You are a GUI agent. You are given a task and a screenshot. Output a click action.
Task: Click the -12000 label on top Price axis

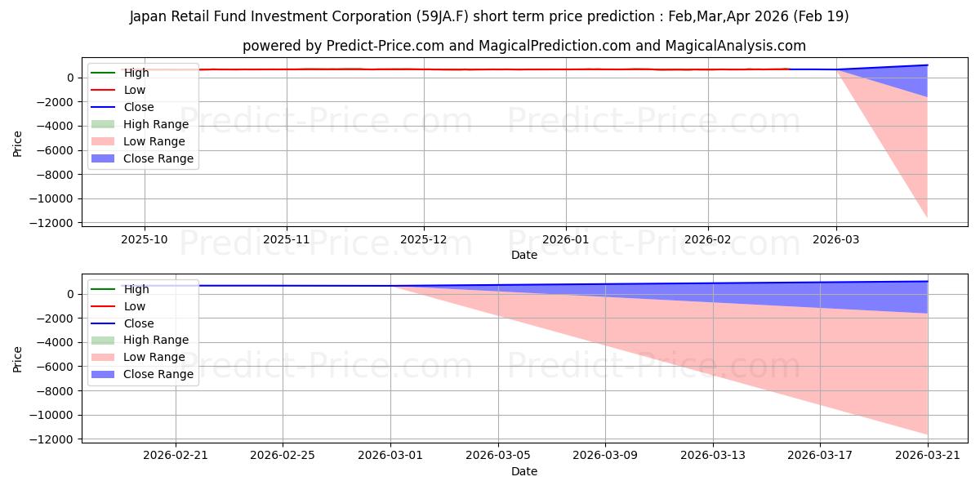click(x=55, y=223)
